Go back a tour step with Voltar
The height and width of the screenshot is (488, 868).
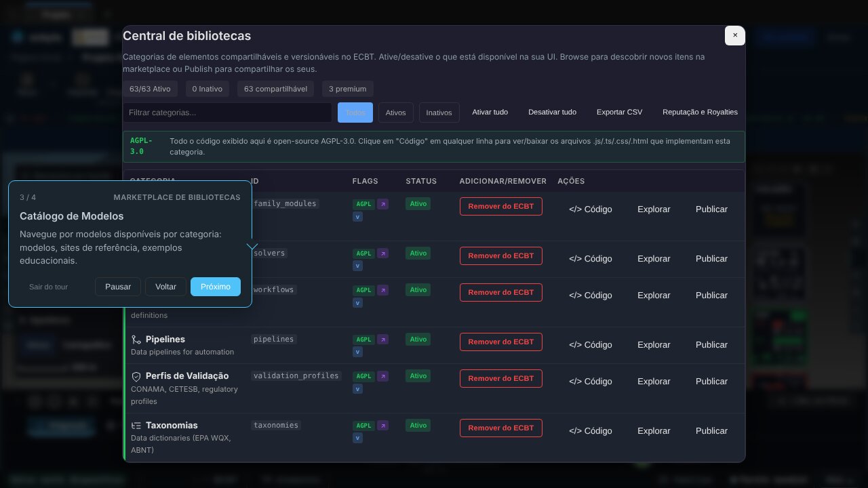tap(165, 287)
